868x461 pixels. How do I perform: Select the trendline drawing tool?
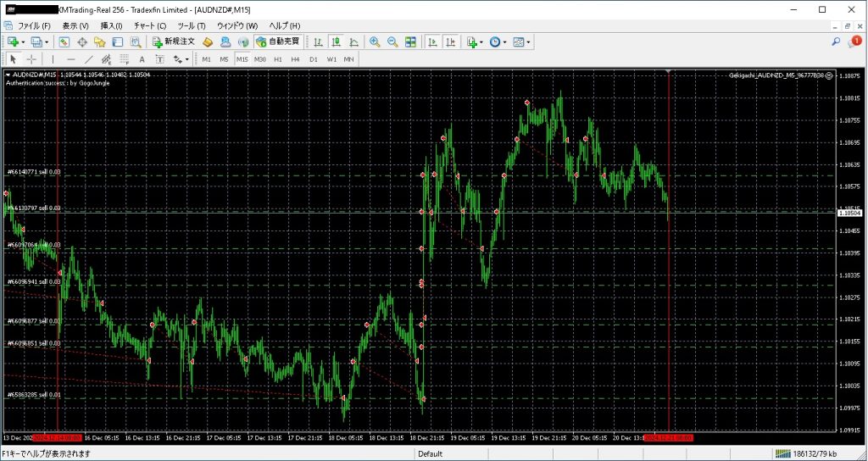(88, 59)
